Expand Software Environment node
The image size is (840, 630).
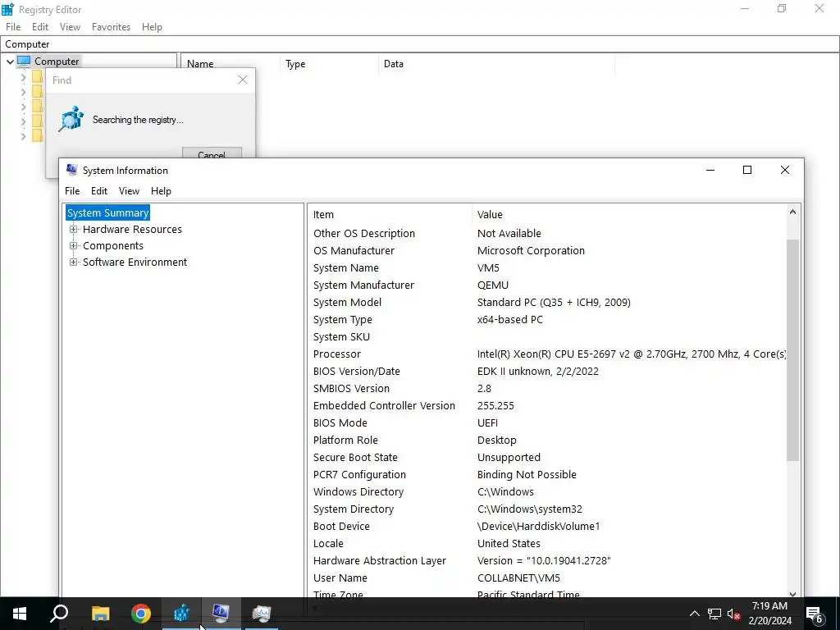[73, 262]
